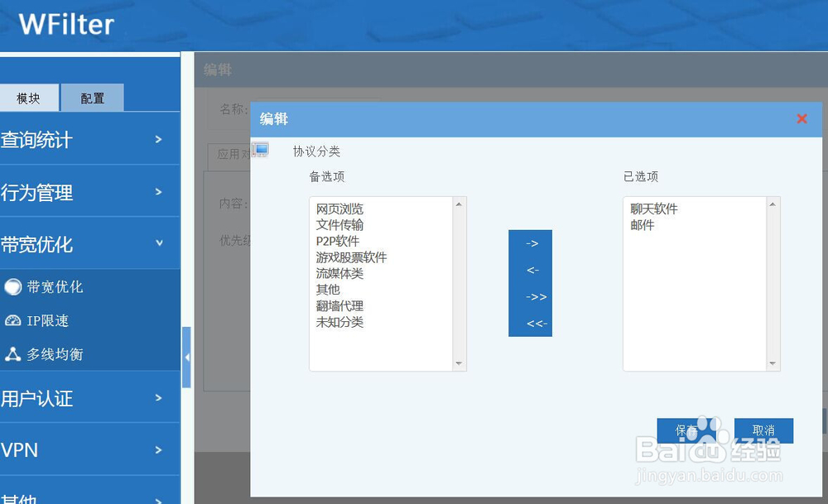Image resolution: width=828 pixels, height=504 pixels.
Task: Switch to the 配置 tab
Action: pyautogui.click(x=93, y=98)
